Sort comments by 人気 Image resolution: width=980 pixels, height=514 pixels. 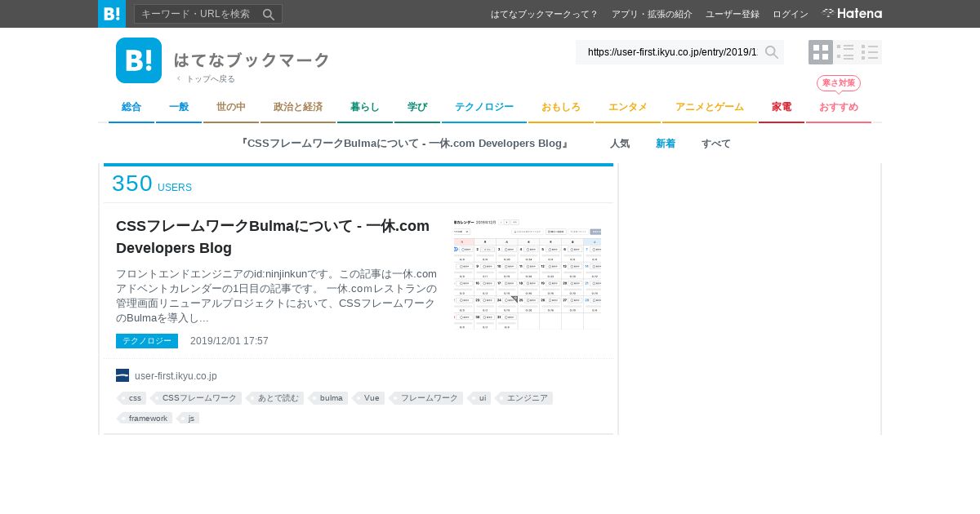[x=620, y=144]
